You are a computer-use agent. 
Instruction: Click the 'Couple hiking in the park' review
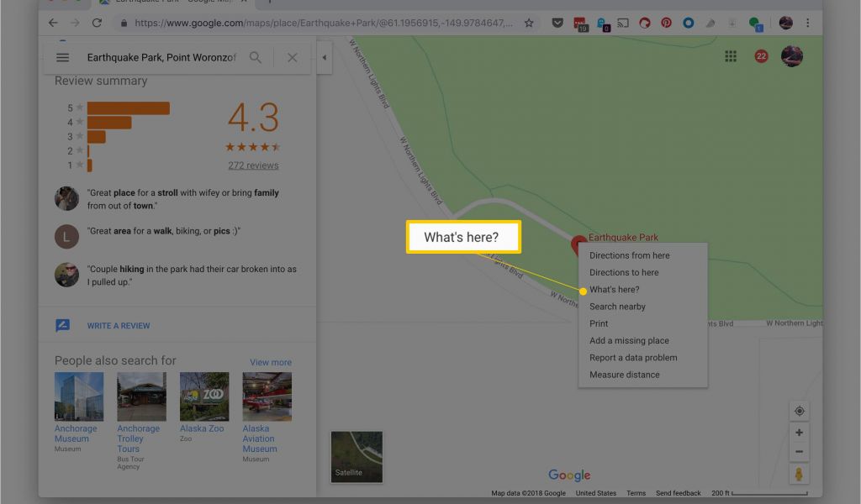click(192, 276)
